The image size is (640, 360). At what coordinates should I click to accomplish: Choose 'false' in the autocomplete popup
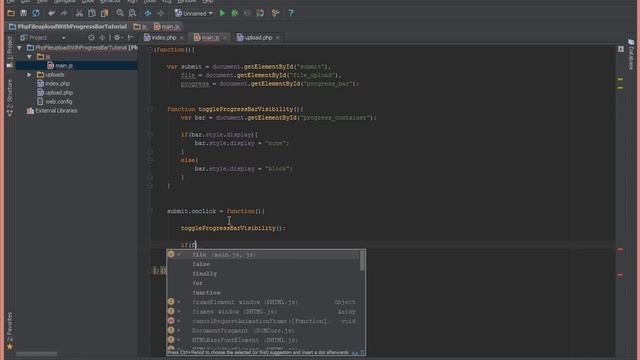pyautogui.click(x=263, y=264)
